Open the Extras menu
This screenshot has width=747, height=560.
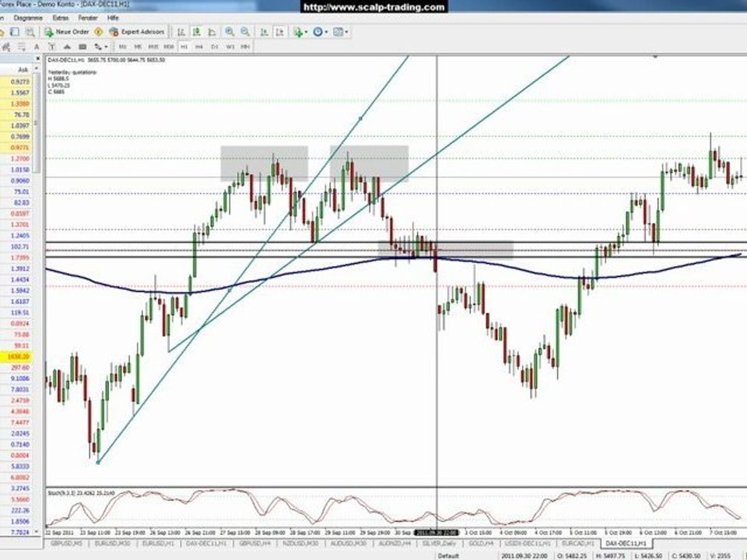61,18
